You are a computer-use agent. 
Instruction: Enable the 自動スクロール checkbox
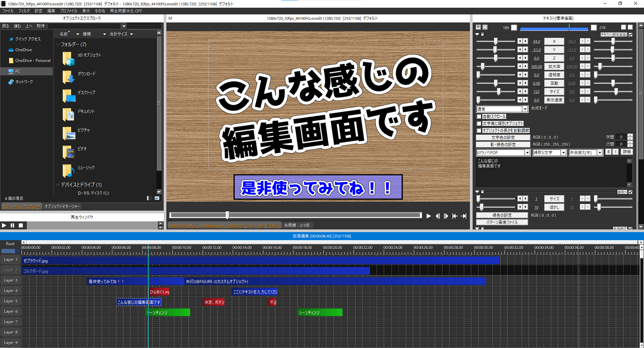[x=479, y=116]
